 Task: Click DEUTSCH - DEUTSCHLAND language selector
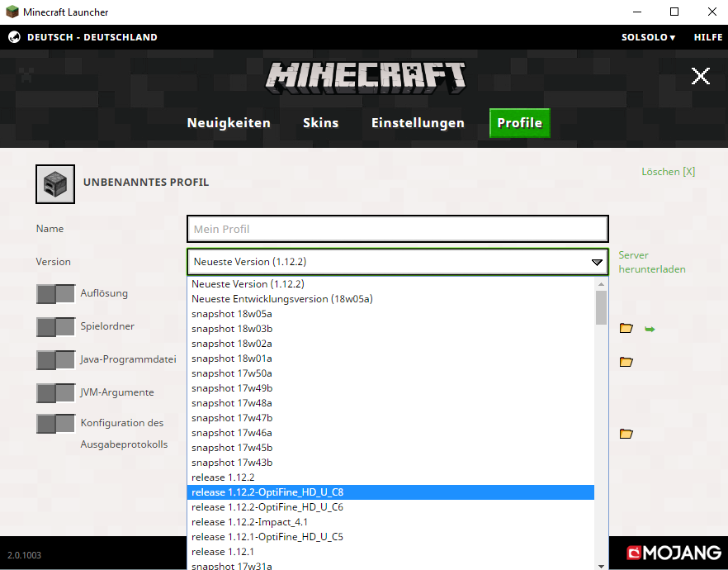point(92,37)
